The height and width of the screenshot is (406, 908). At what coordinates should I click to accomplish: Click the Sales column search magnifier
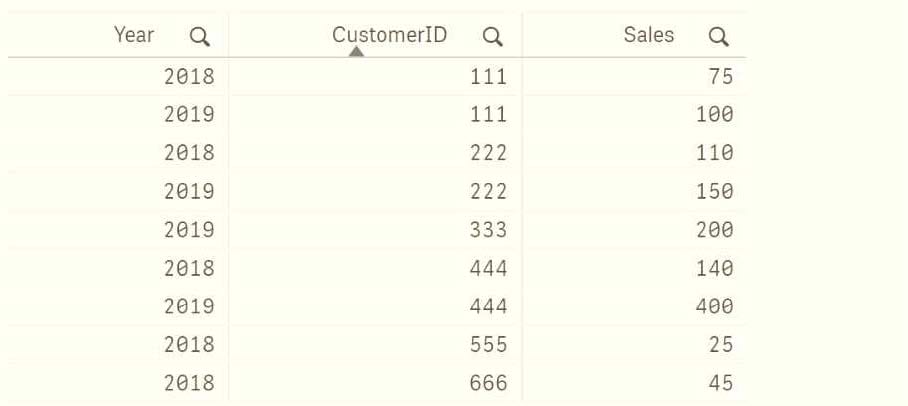coord(718,37)
